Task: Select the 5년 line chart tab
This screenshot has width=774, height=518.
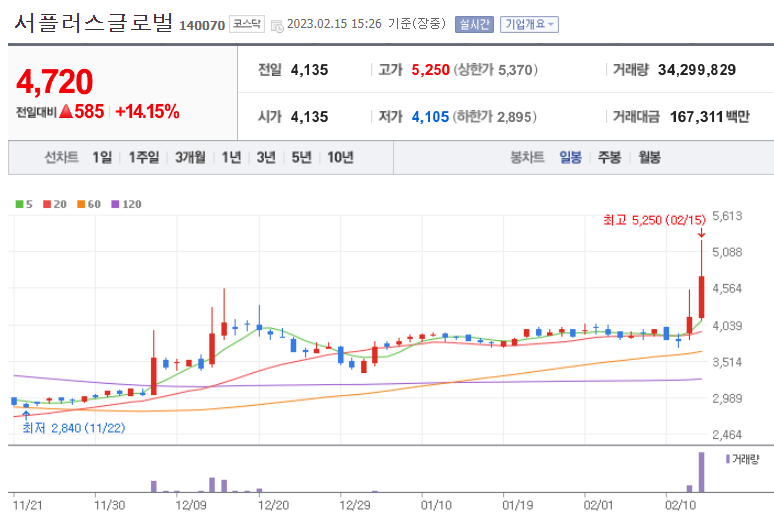Action: [x=301, y=158]
